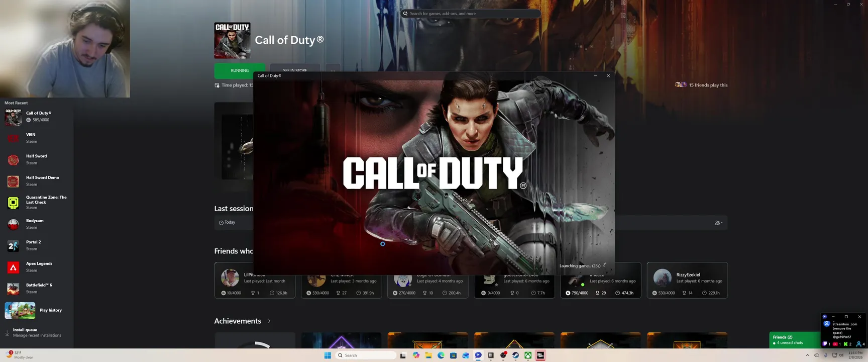Viewport: 868px width, 362px height.
Task: Click Kick viewer count icon in overlay
Action: (846, 344)
